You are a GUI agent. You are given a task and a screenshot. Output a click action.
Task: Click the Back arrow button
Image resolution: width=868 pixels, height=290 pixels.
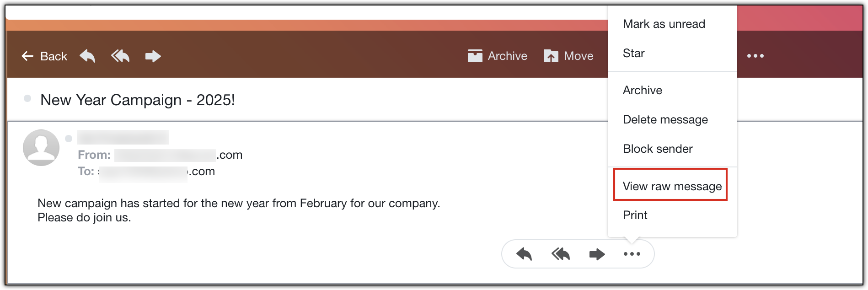[x=44, y=56]
